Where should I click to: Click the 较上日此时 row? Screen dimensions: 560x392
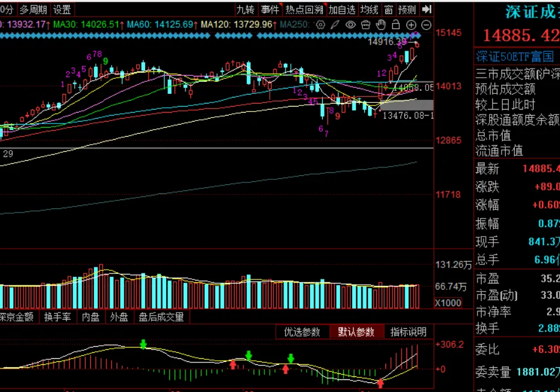517,104
